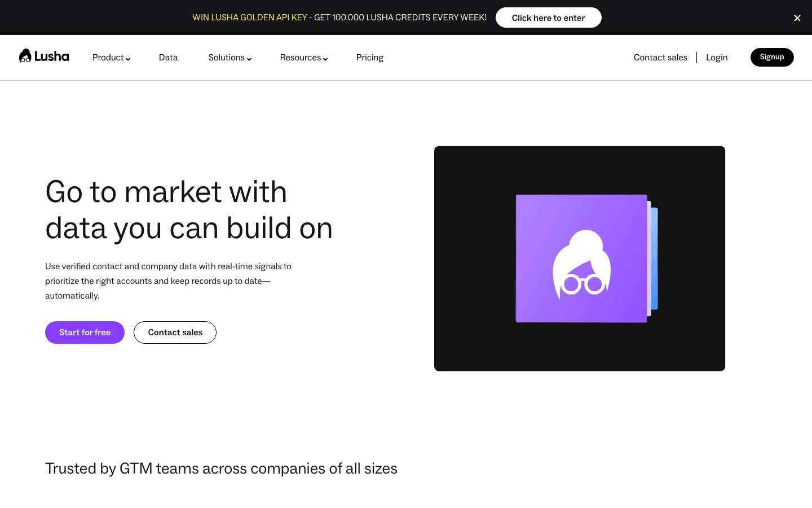
Task: Click the outlined Contact sales button
Action: click(175, 332)
